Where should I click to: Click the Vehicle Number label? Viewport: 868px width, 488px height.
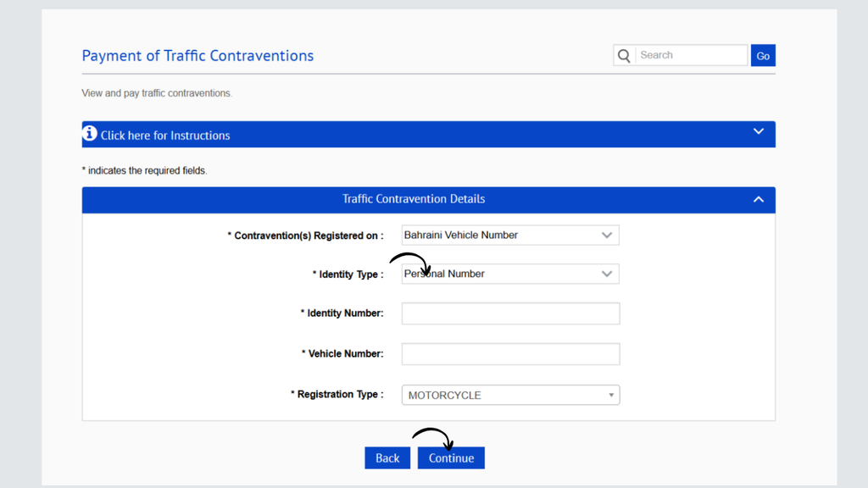[x=342, y=353]
